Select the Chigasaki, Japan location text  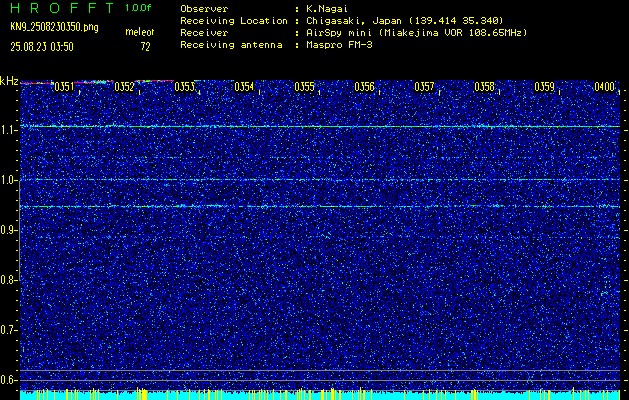(405, 21)
